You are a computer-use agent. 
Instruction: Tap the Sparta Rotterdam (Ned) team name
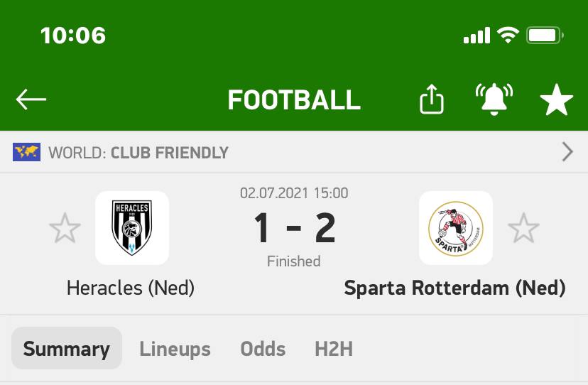455,288
